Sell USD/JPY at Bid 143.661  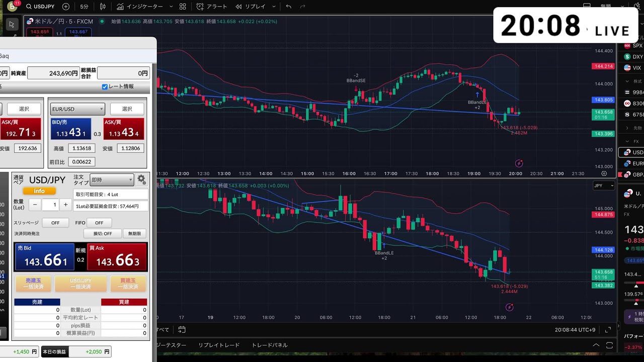pyautogui.click(x=45, y=257)
